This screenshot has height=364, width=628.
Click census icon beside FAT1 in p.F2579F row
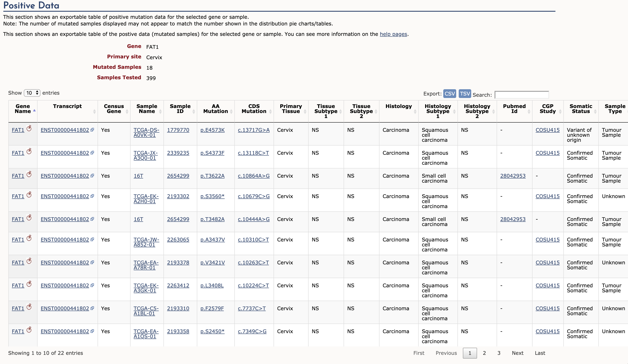tap(29, 307)
